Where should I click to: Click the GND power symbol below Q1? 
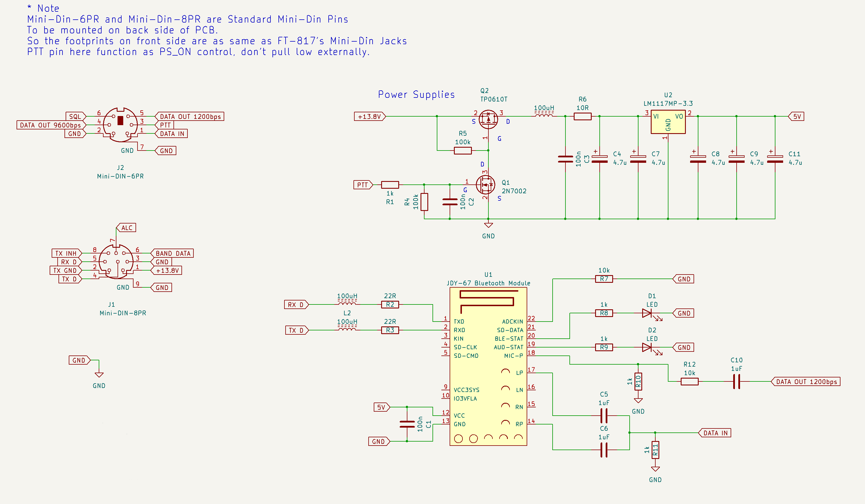(488, 225)
